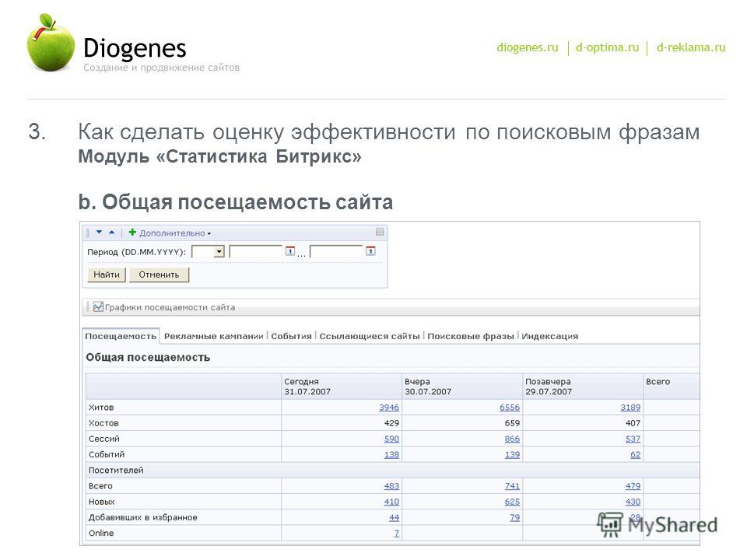Image resolution: width=747 pixels, height=560 pixels.
Task: Click the Найти button
Action: tap(107, 275)
